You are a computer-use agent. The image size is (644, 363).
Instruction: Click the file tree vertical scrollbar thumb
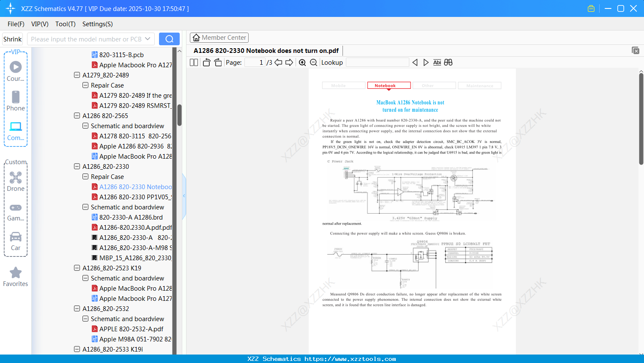tap(179, 115)
